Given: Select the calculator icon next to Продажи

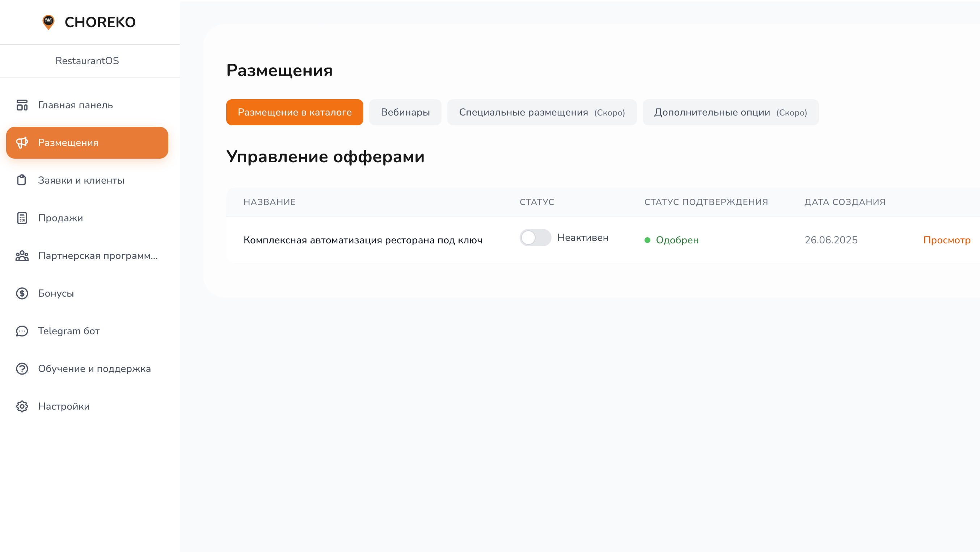Looking at the screenshot, I should click(x=22, y=218).
